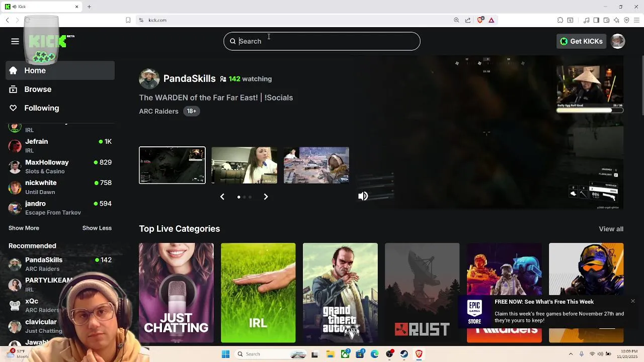Show hidden system tray icons chevron
The height and width of the screenshot is (362, 644).
pyautogui.click(x=571, y=354)
